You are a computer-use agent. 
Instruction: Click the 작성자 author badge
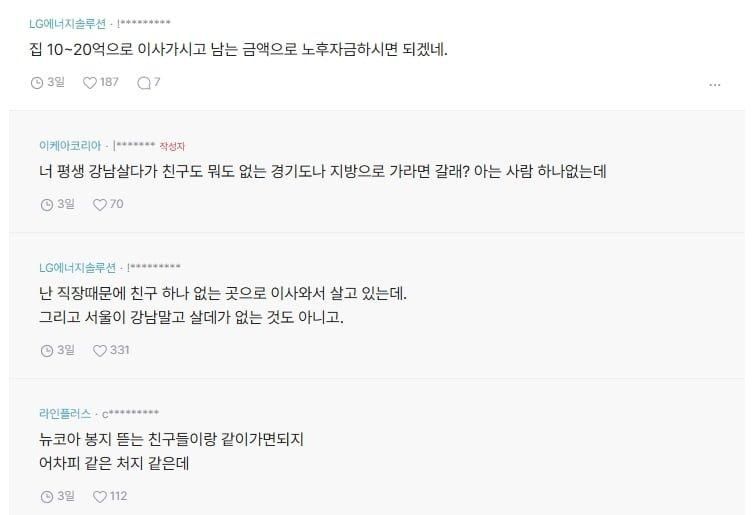click(x=172, y=146)
